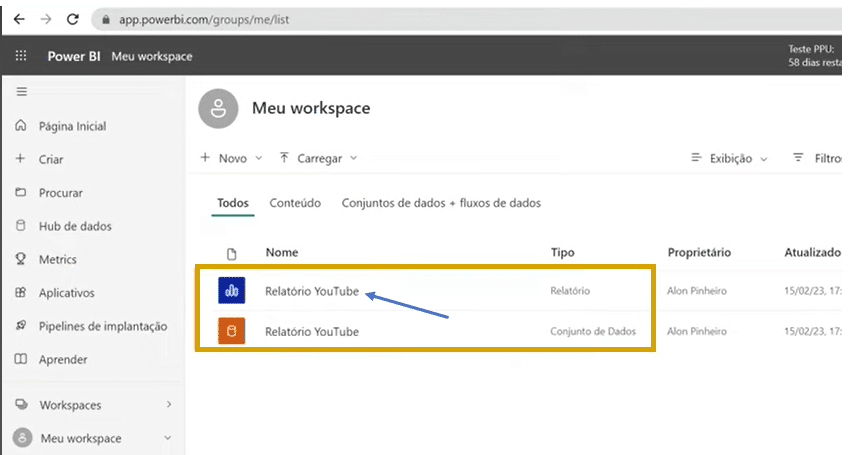Click the Power BI header logo text
Viewport: 863px width, 455px height.
[74, 56]
